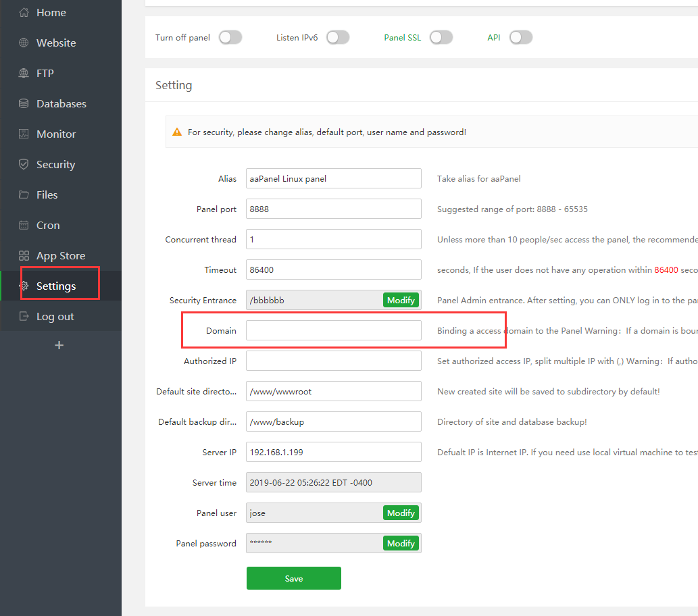The height and width of the screenshot is (616, 698).
Task: Click the Cron calendar icon
Action: pyautogui.click(x=24, y=225)
